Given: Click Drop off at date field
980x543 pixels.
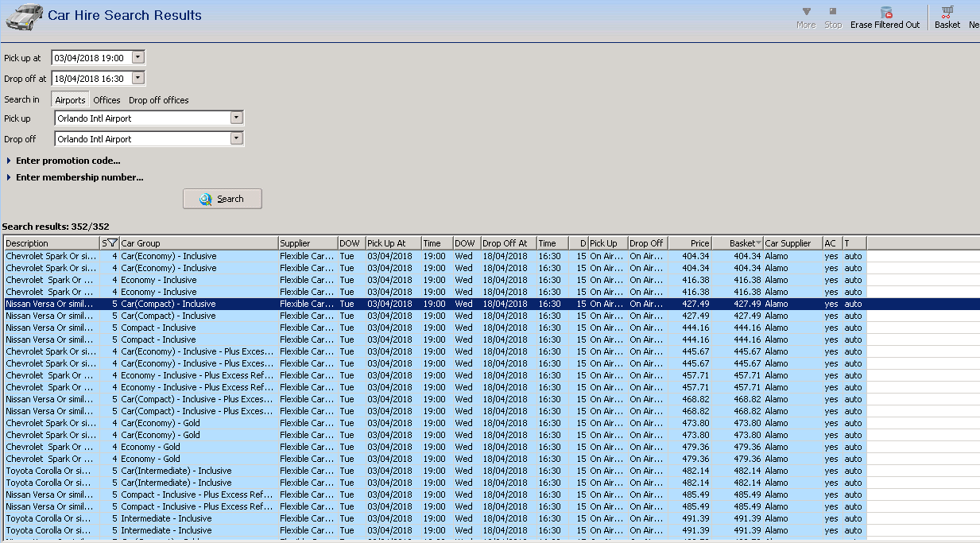Looking at the screenshot, I should pyautogui.click(x=91, y=78).
